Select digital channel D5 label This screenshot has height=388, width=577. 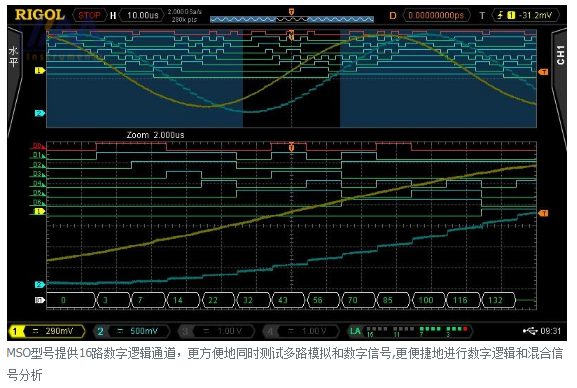[38, 193]
